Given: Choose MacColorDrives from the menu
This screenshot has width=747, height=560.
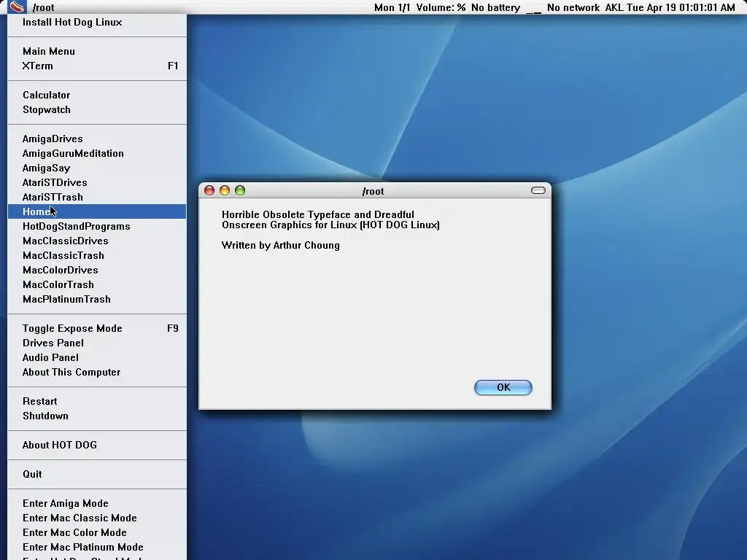Looking at the screenshot, I should point(97,271).
